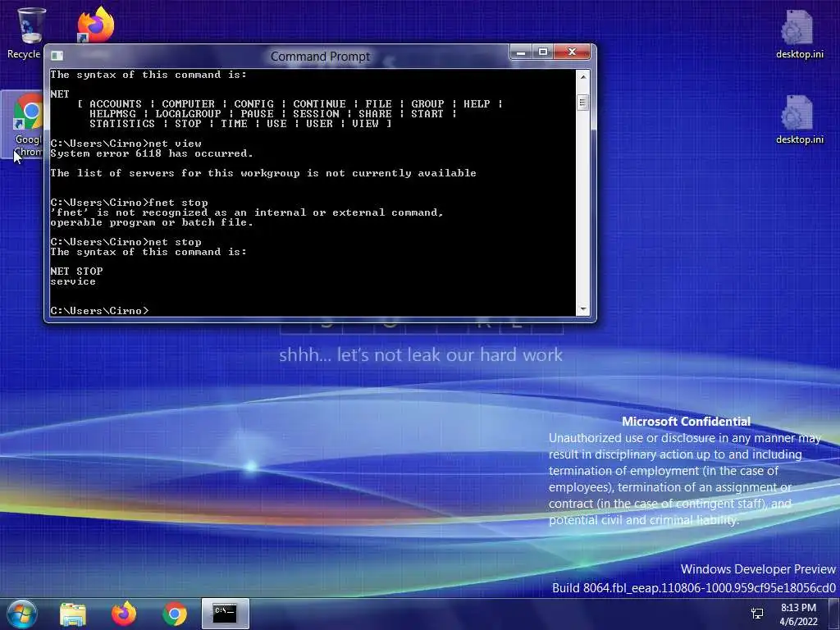Click the console scrollbar thumb
Screen dimensions: 840x630
click(x=583, y=102)
